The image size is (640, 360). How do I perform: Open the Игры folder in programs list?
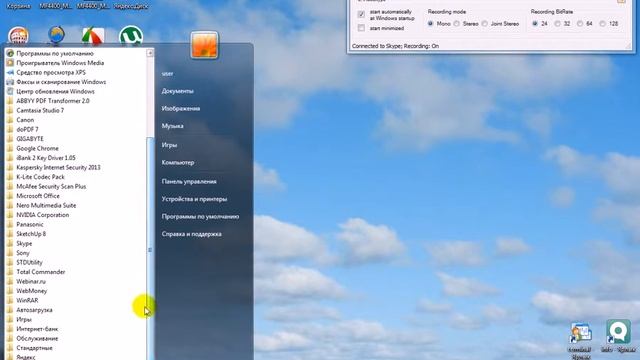[x=19, y=319]
